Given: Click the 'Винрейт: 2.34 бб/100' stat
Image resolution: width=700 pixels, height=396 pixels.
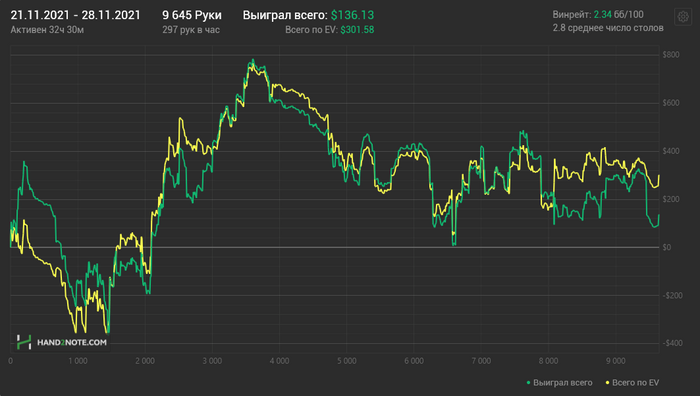Looking at the screenshot, I should tap(598, 15).
